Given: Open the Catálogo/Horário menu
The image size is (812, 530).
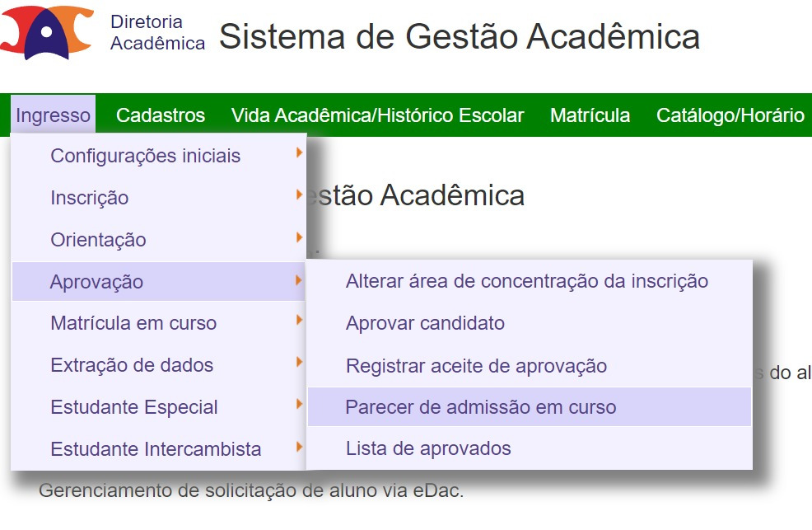Looking at the screenshot, I should coord(730,115).
